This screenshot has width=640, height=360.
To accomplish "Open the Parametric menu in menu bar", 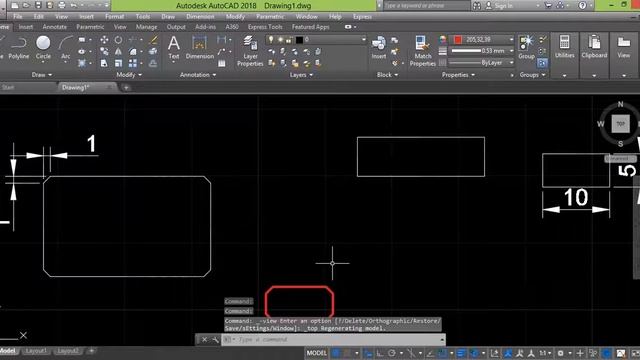I will [x=270, y=17].
